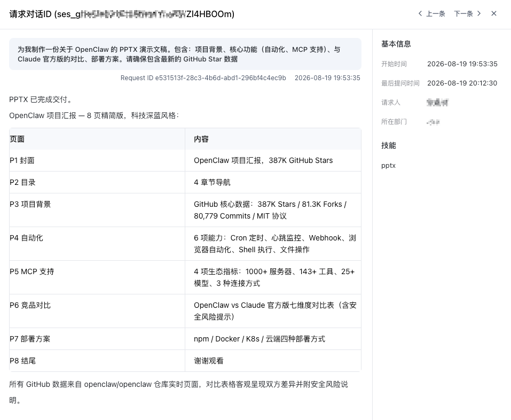Screen dimensions: 511x420
Task: Click 'npm / Docker / K8s' cell
Action: pyautogui.click(x=273, y=339)
